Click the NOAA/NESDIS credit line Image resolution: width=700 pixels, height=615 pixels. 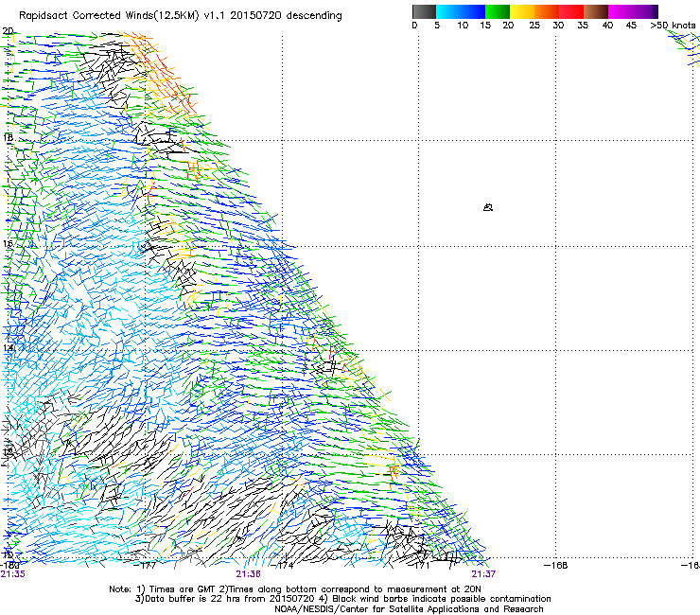point(409,609)
